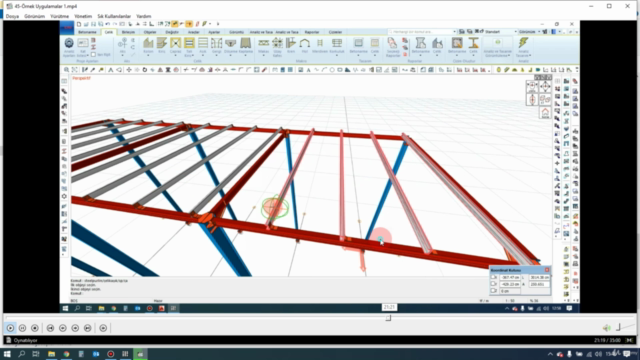Select the Çapraz brace tool in ribbon
Screen dimensions: 640x360
(x=176, y=43)
